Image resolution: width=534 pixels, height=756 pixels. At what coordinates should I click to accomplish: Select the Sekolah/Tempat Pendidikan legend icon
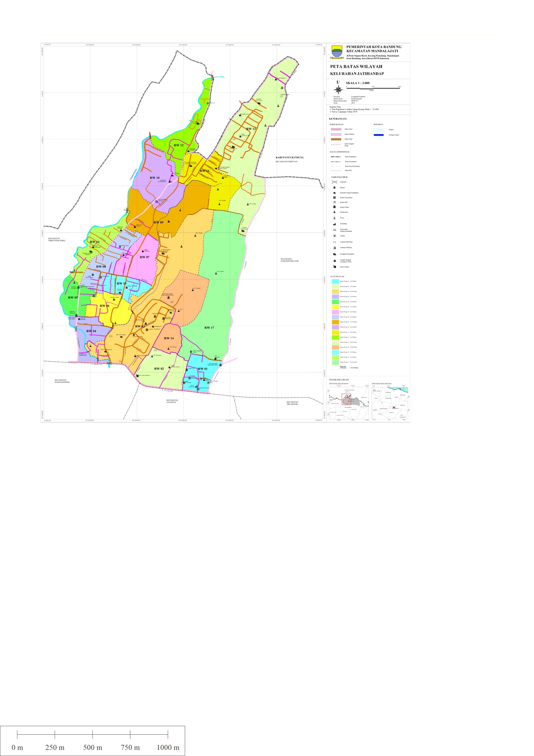point(334,193)
